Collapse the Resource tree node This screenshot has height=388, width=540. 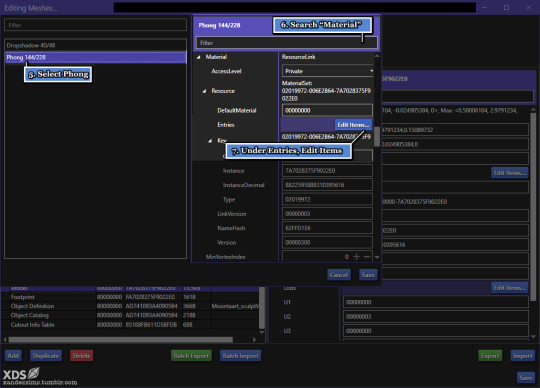[x=204, y=91]
